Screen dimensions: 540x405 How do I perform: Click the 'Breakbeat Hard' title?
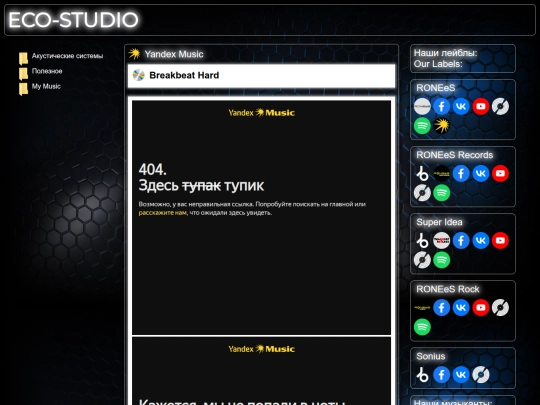[184, 75]
